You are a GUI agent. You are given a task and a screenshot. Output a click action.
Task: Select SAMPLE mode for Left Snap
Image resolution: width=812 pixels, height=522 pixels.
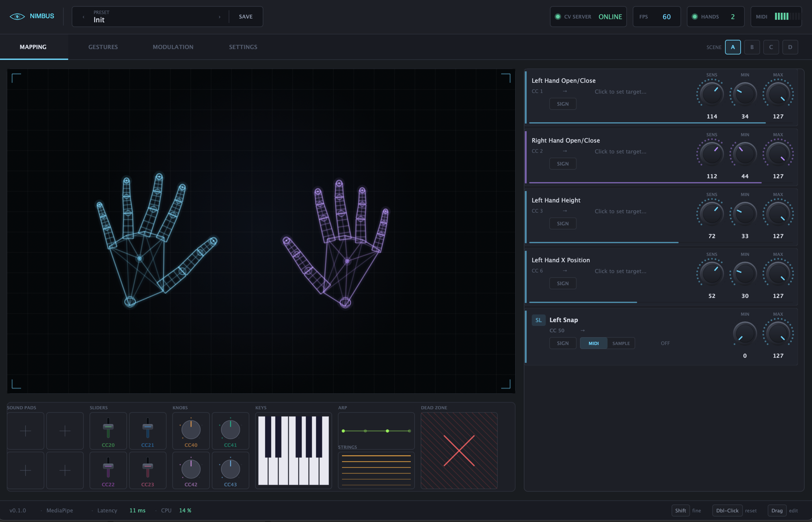621,343
